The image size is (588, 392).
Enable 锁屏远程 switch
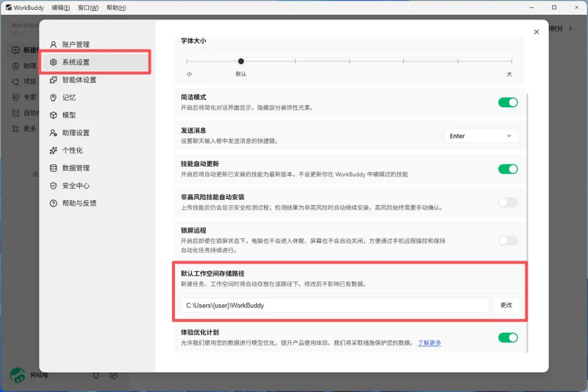click(508, 241)
